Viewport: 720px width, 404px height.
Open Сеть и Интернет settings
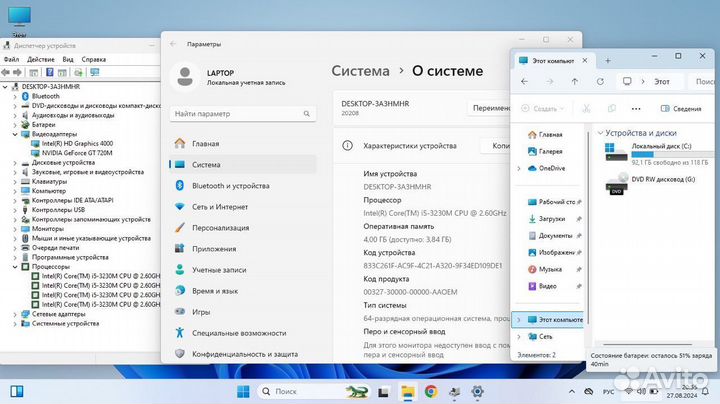pos(242,207)
